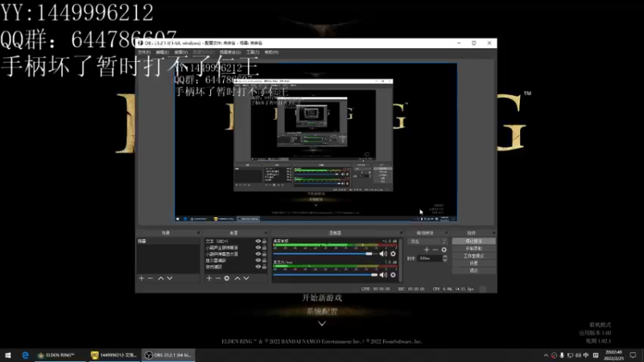Open the 1449996212 app from the taskbar
The image size is (644, 362).
tap(114, 355)
